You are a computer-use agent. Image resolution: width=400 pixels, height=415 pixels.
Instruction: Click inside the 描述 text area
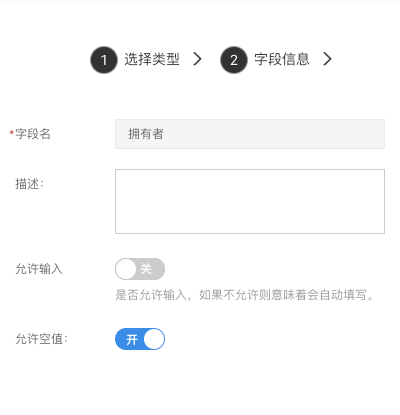pyautogui.click(x=250, y=201)
